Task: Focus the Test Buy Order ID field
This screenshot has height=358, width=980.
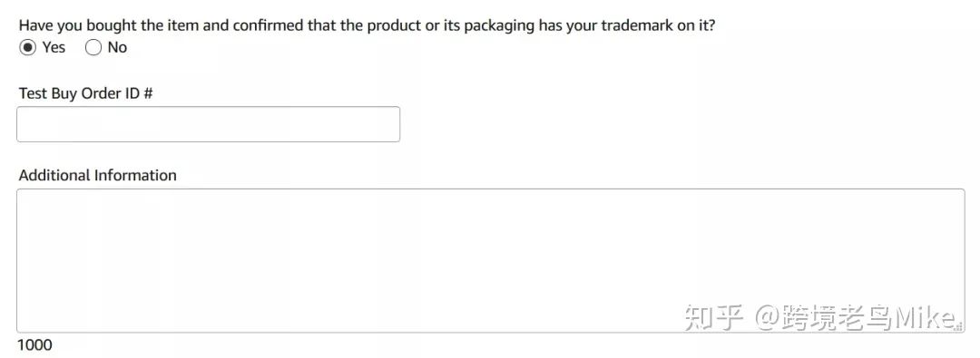Action: [x=208, y=124]
